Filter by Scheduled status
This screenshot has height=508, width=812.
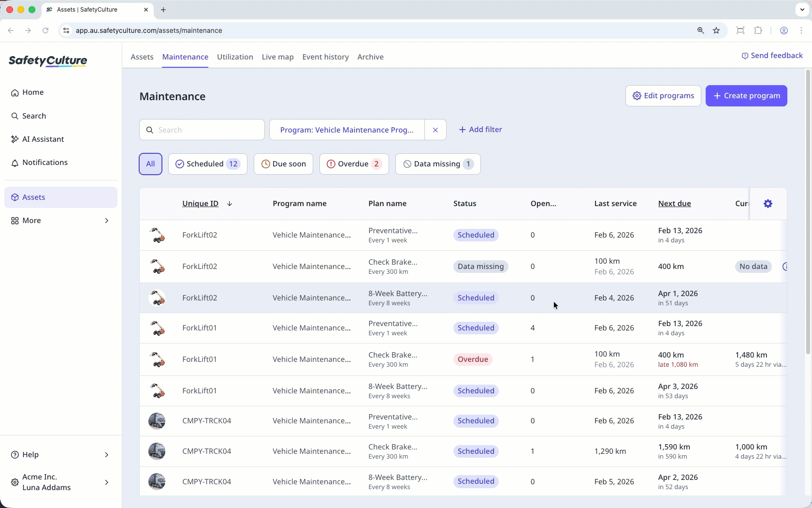tap(208, 164)
